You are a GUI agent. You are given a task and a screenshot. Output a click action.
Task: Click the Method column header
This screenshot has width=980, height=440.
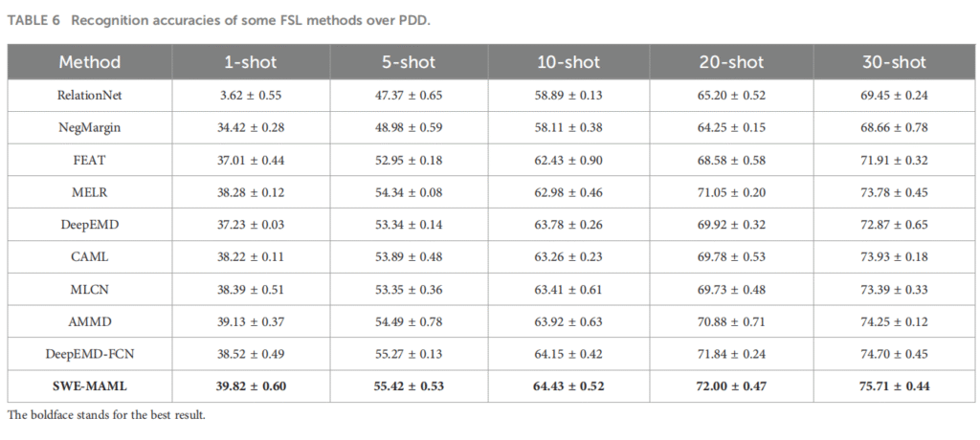pyautogui.click(x=90, y=63)
